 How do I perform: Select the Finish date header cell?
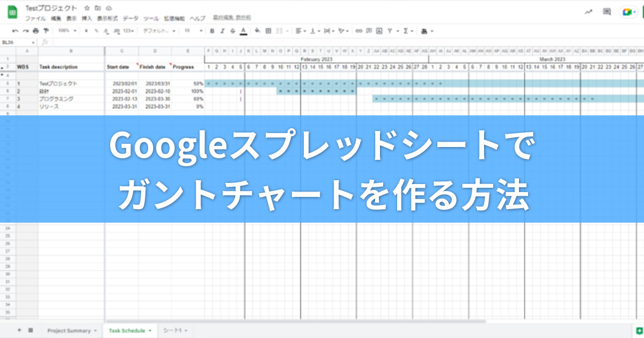155,67
